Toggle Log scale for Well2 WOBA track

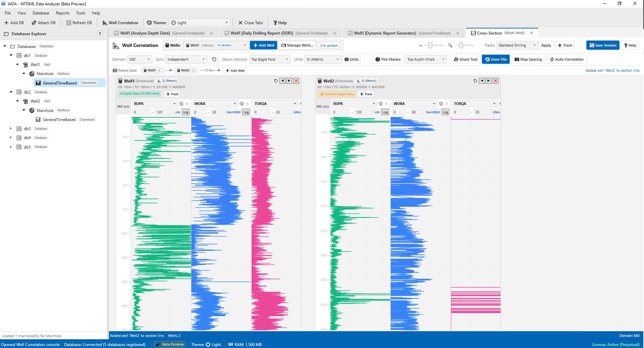[446, 112]
